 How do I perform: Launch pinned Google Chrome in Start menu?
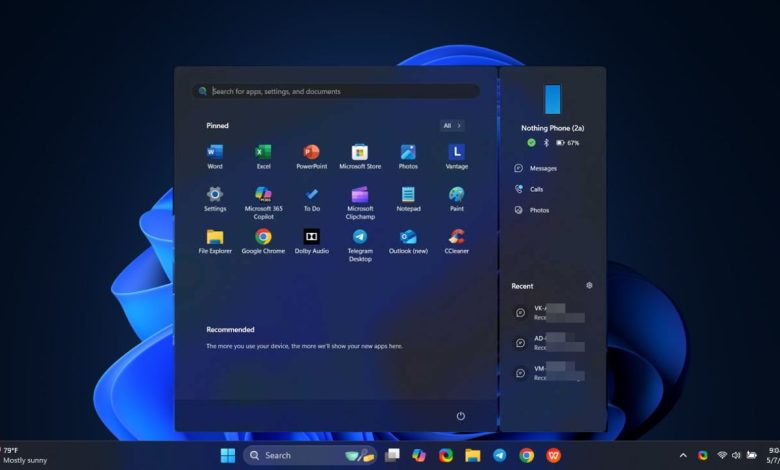tap(263, 241)
